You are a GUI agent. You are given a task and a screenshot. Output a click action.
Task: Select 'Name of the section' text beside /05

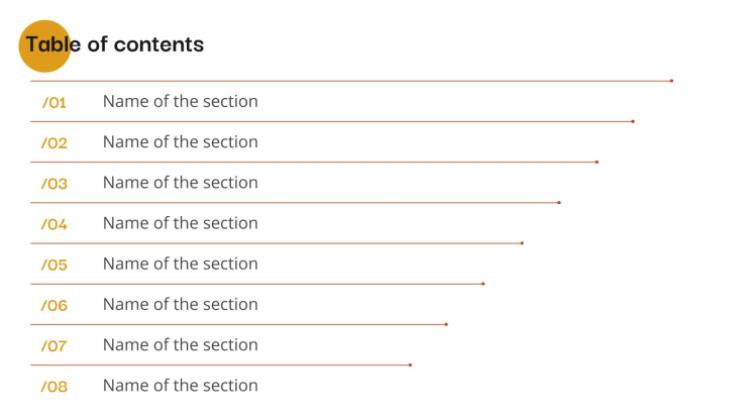[181, 264]
